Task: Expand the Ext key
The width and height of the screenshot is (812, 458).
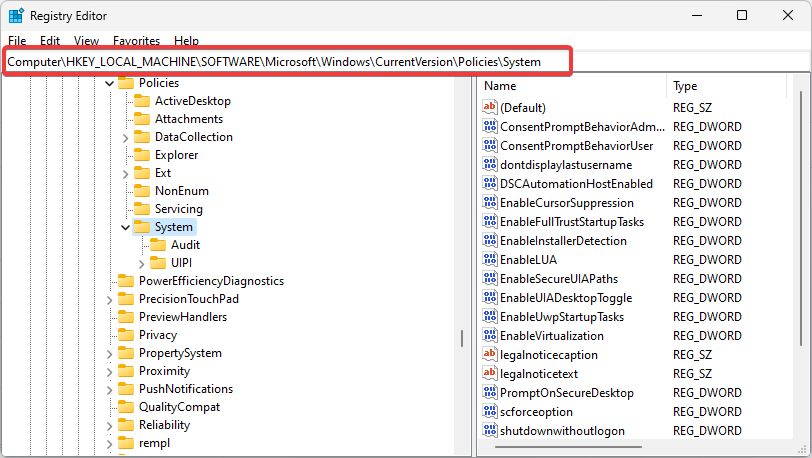Action: click(125, 174)
